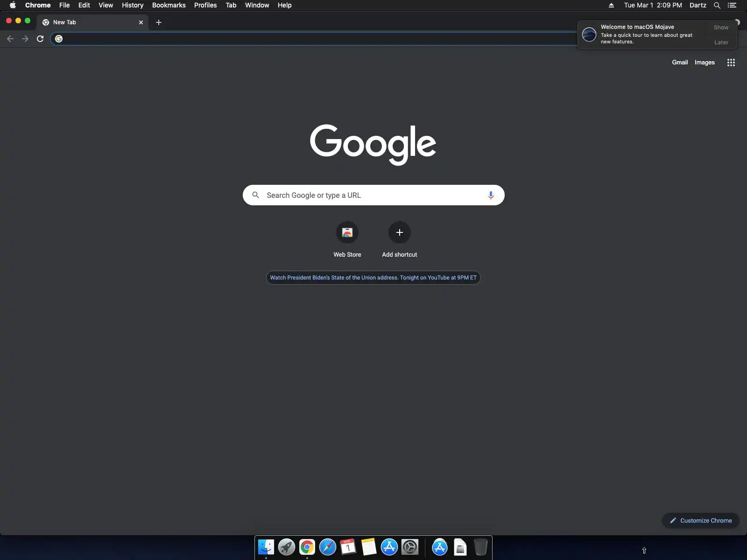
Task: Click the magnifier icon in search box
Action: 256,195
